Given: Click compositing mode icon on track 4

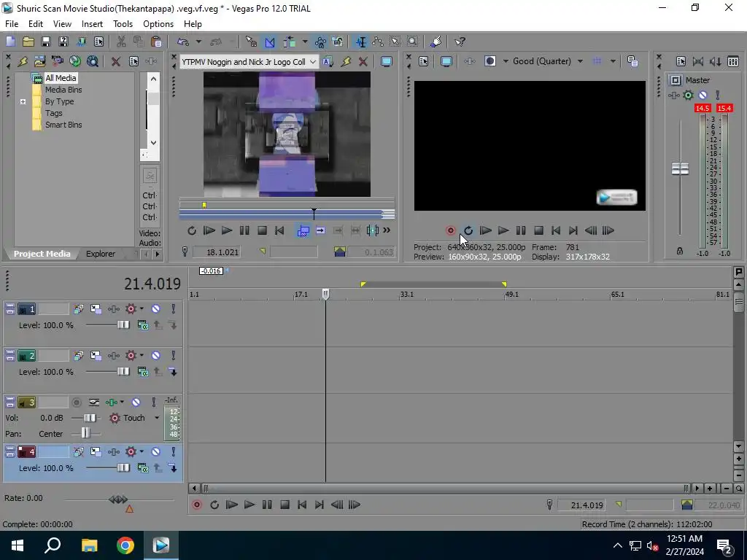Looking at the screenshot, I should click(142, 468).
